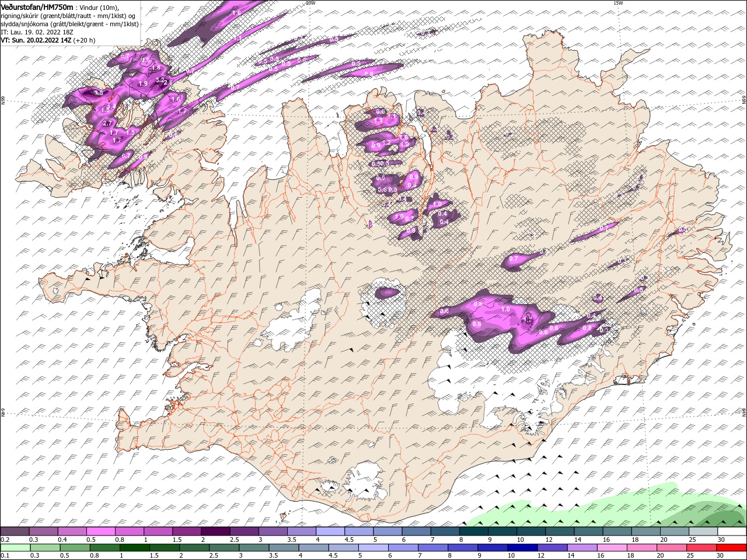Viewport: 747px width, 560px height.
Task: Click the Veðurstofan/HM750m title text
Action: [37, 6]
